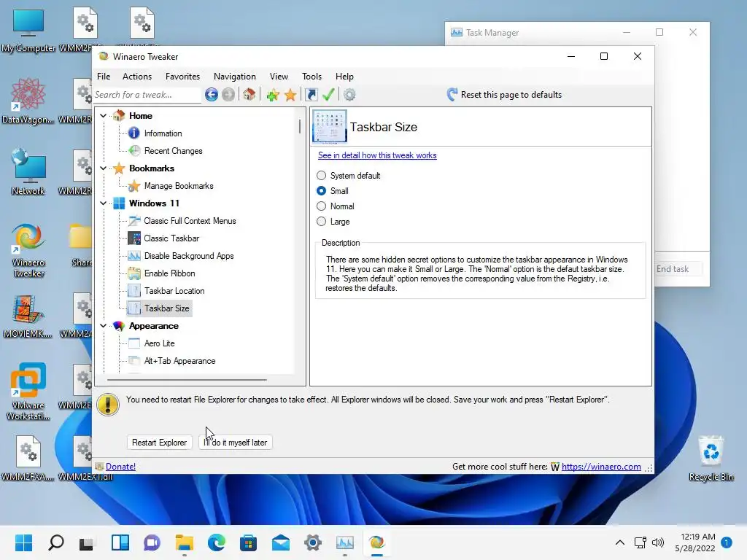
Task: Click the tree panel horizontal scrollbar
Action: [x=187, y=380]
